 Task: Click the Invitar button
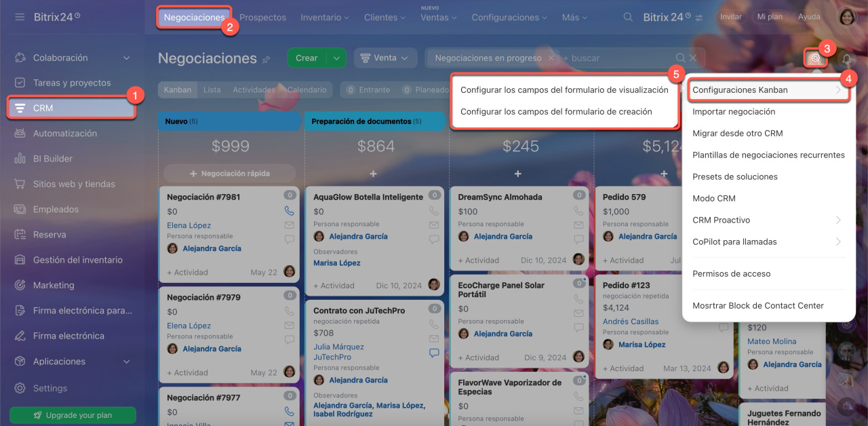[731, 17]
